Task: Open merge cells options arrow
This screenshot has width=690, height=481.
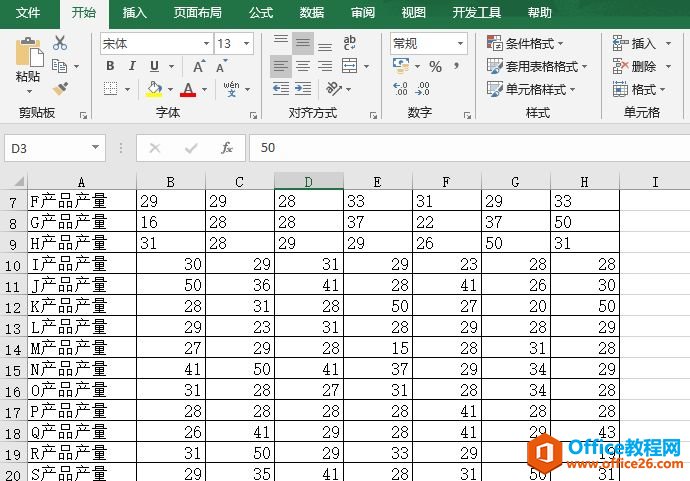Action: click(366, 66)
